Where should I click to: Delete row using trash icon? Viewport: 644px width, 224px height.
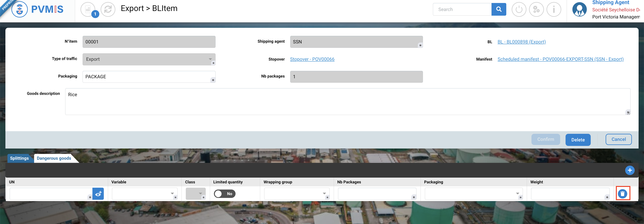tap(623, 194)
